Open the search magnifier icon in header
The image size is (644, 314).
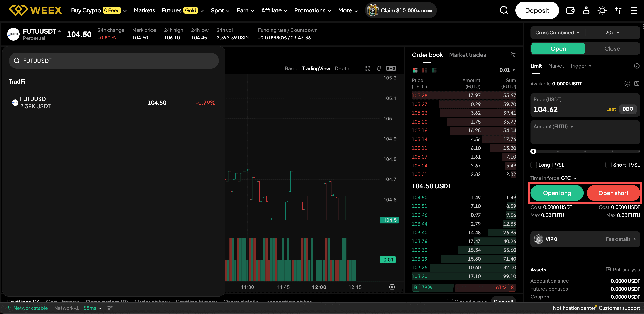(x=504, y=10)
